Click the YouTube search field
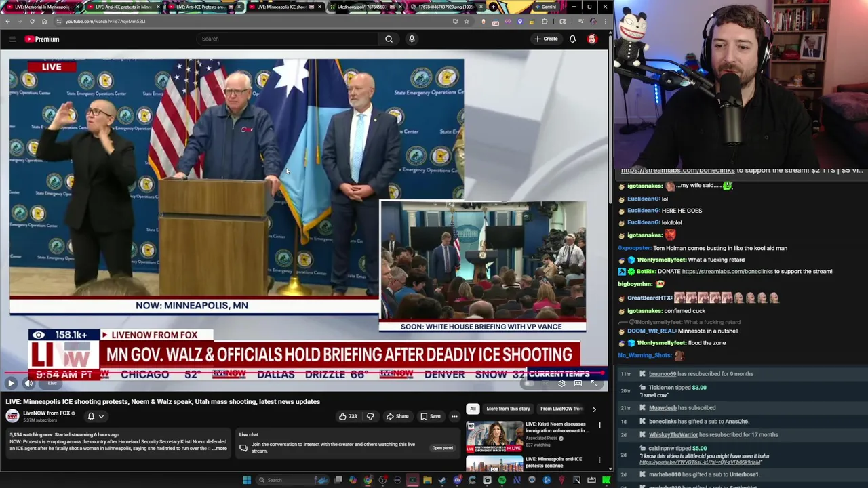The width and height of the screenshot is (868, 488). (288, 39)
